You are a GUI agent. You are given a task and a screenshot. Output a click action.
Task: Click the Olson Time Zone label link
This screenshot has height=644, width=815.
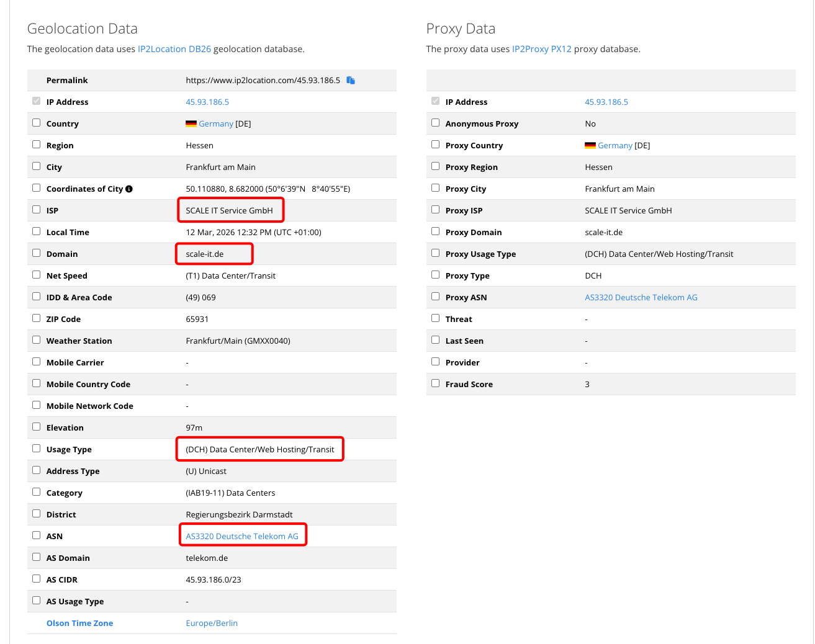(79, 623)
